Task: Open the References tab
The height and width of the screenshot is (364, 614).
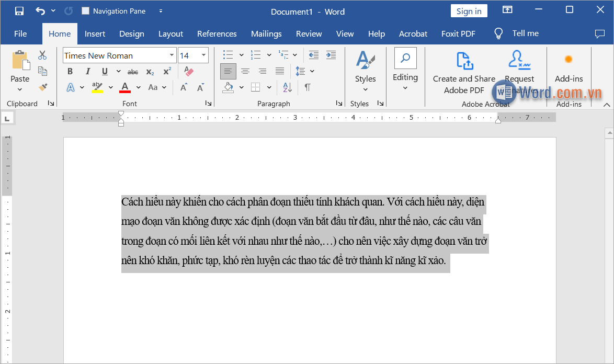Action: pyautogui.click(x=217, y=33)
